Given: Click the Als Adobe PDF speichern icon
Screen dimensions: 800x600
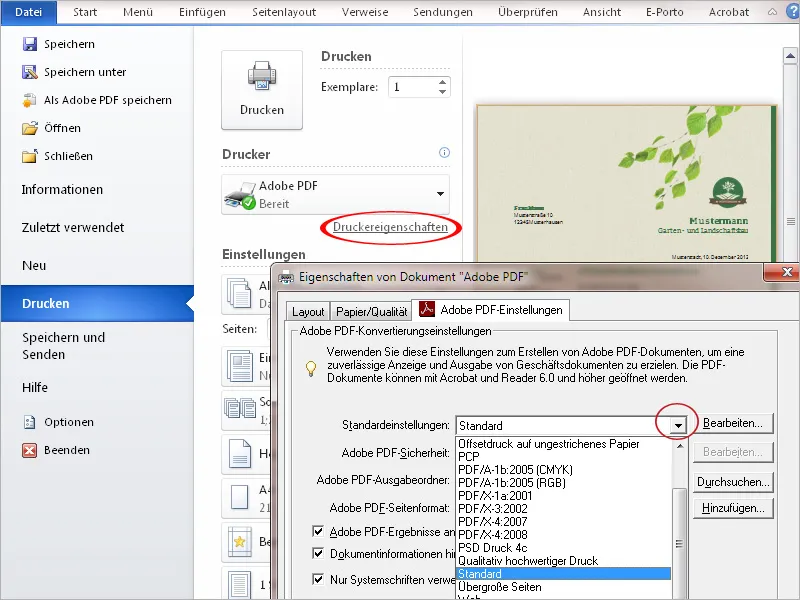Looking at the screenshot, I should [30, 100].
